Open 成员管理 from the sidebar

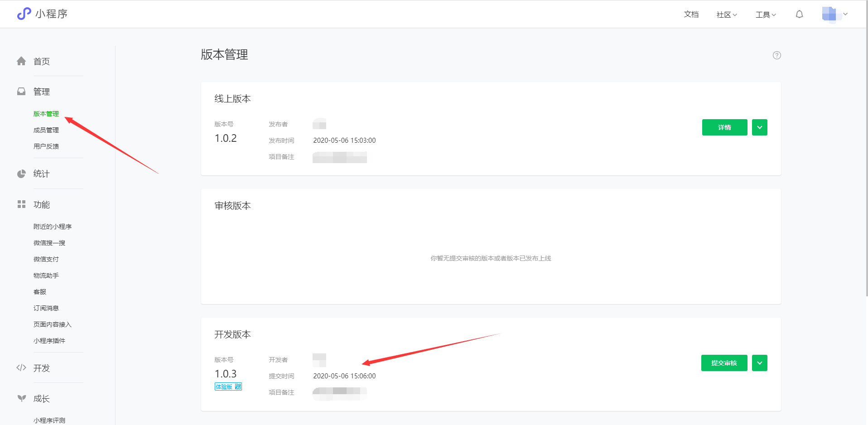(46, 130)
